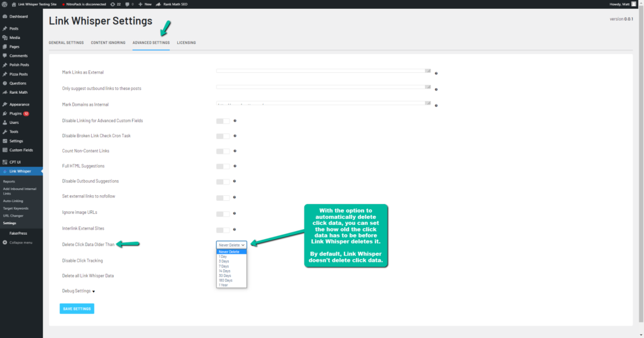Open FakerPress in sidebar
Image resolution: width=644 pixels, height=338 pixels.
coord(18,233)
